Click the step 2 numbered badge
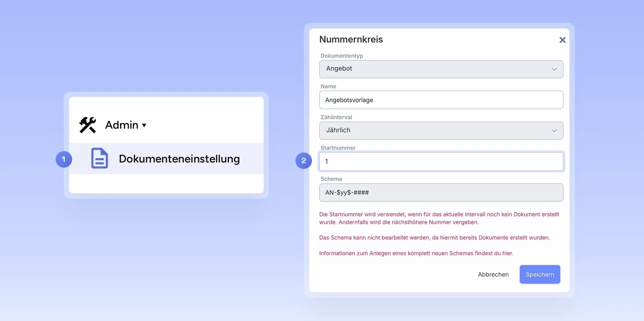This screenshot has width=644, height=321. click(x=304, y=160)
